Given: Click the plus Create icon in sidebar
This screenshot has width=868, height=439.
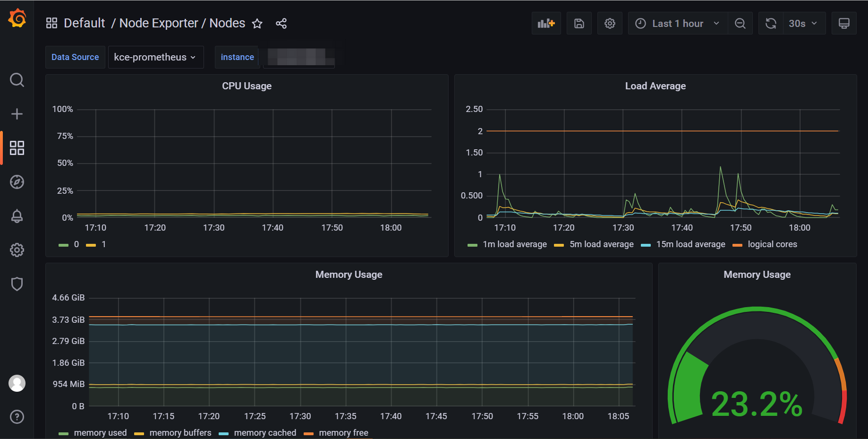Looking at the screenshot, I should [17, 114].
